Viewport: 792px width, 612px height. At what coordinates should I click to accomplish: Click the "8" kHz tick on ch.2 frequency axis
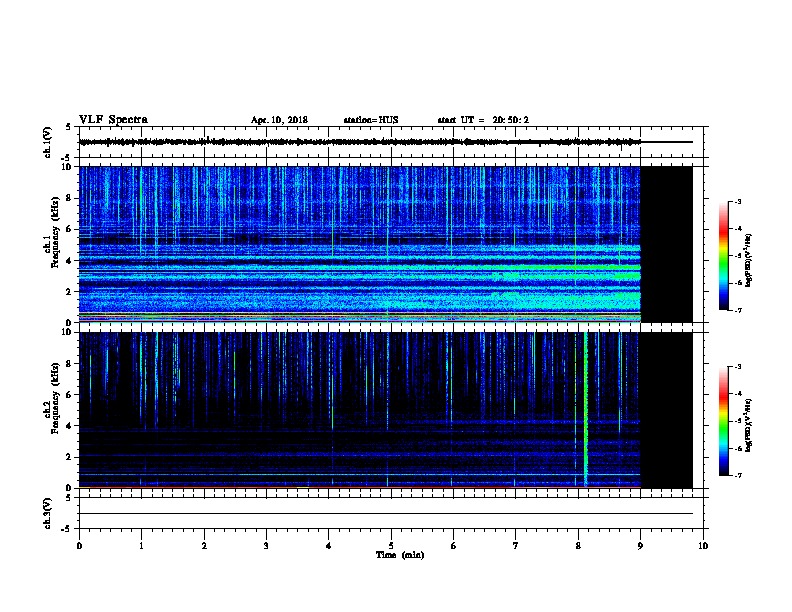69,364
